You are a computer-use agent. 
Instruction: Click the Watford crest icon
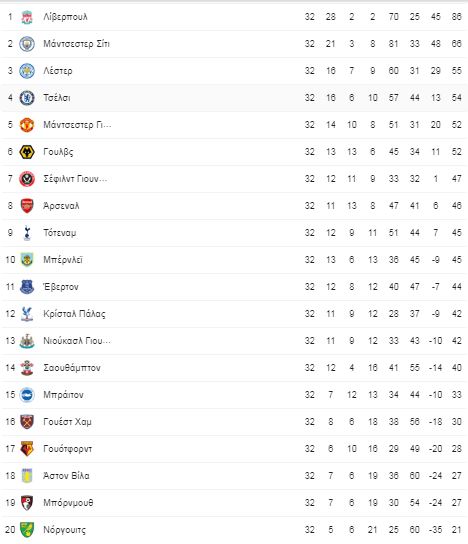click(x=27, y=449)
